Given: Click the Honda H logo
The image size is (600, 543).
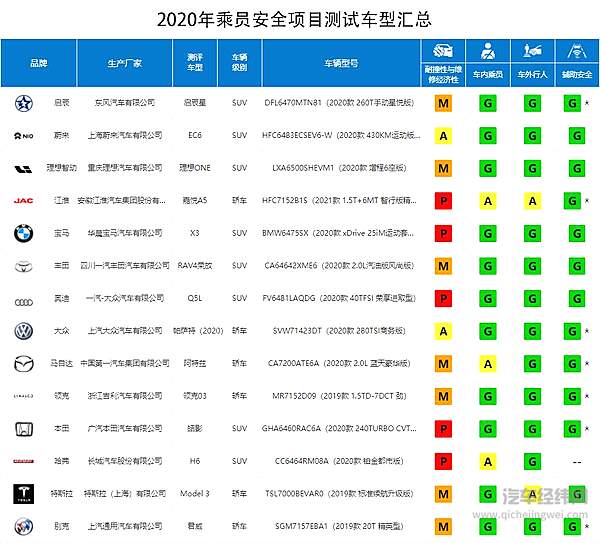Looking at the screenshot, I should (x=24, y=429).
